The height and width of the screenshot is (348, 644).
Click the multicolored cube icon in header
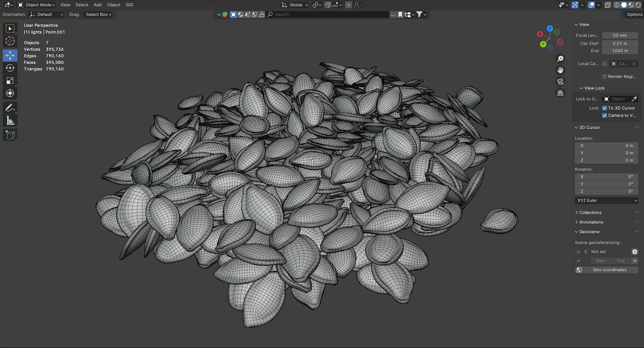click(x=225, y=15)
